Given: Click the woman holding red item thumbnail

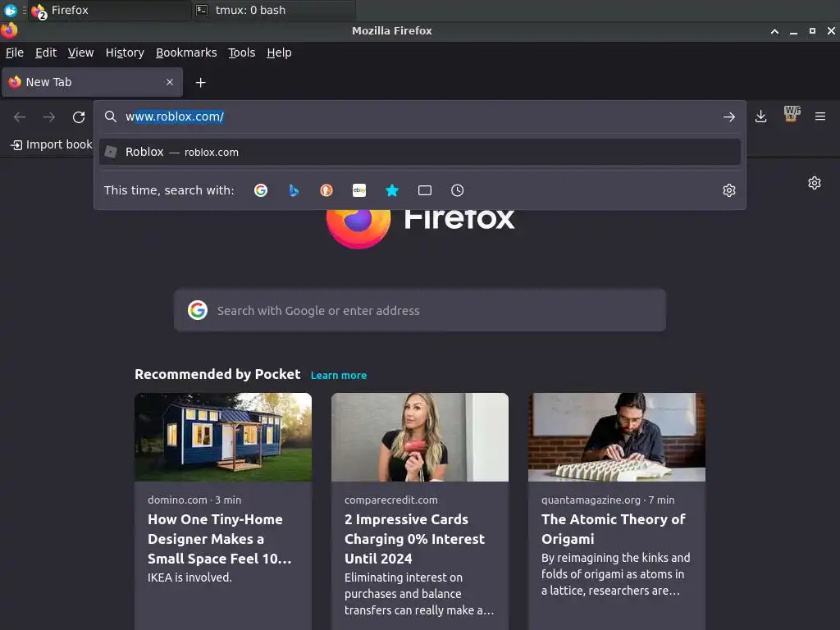Looking at the screenshot, I should coord(420,437).
